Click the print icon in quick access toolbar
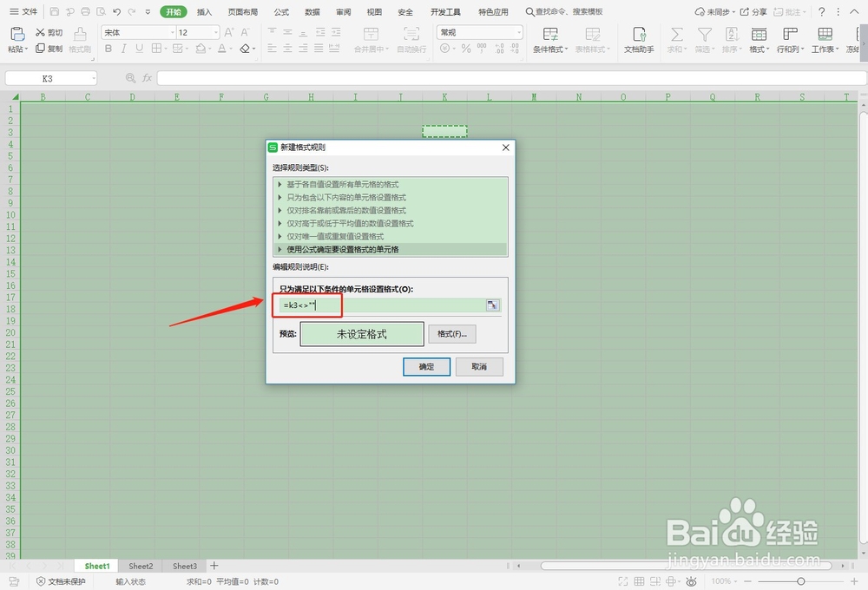868x590 pixels. coord(85,11)
